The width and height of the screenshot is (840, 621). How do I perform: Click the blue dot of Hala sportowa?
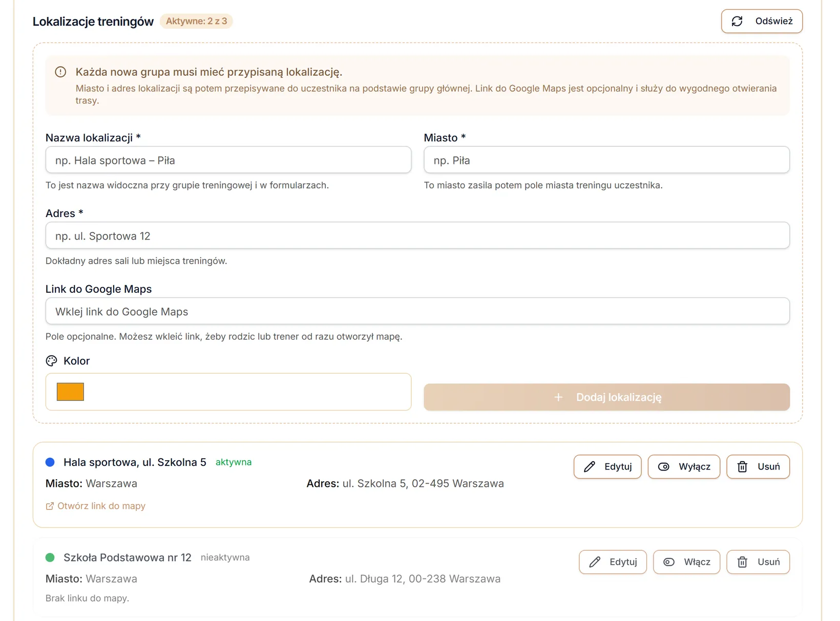pyautogui.click(x=50, y=462)
